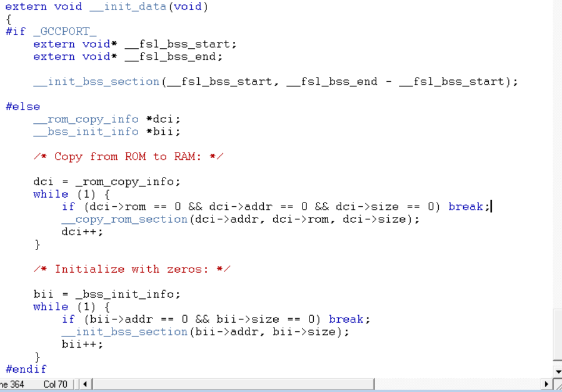The image size is (562, 392).
Task: Click the #endif preprocessor directive
Action: [x=26, y=369]
